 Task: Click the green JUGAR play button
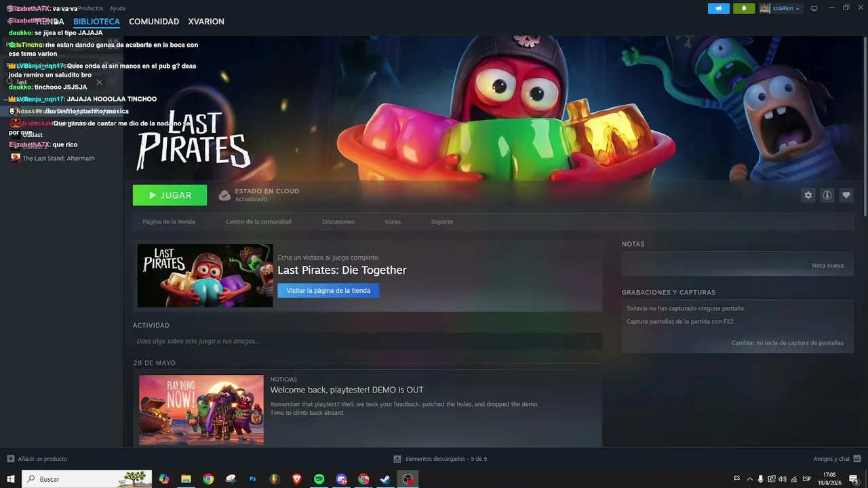click(x=170, y=195)
